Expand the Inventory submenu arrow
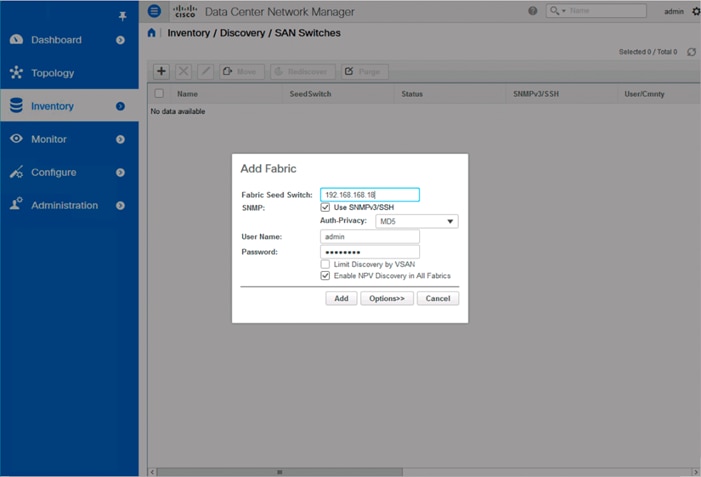The height and width of the screenshot is (477, 701). [x=120, y=106]
